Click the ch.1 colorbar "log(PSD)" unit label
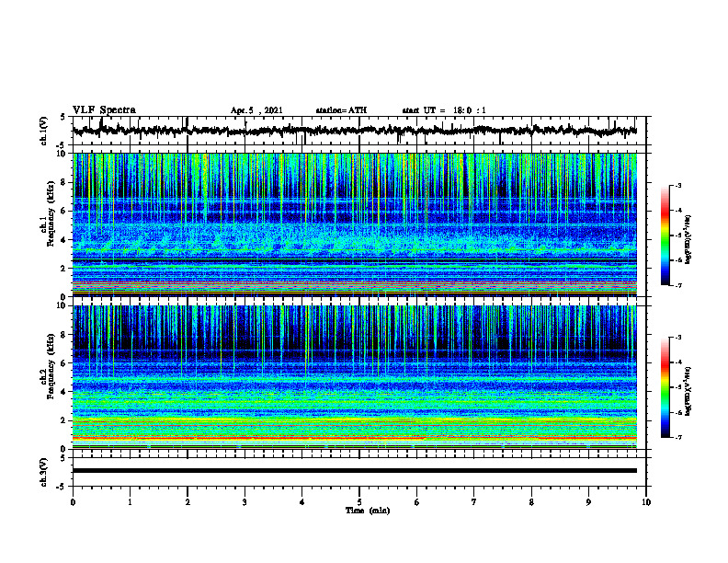Screen dimensions: 728x563 point(688,239)
